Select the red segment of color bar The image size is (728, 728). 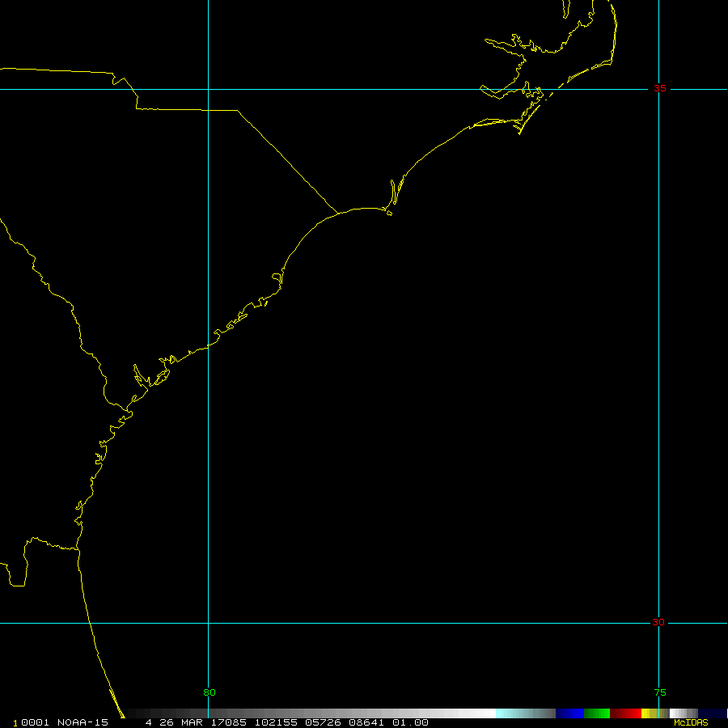[625, 713]
